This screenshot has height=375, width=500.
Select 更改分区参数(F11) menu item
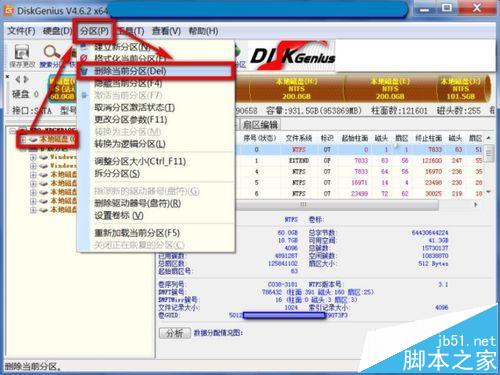155,119
